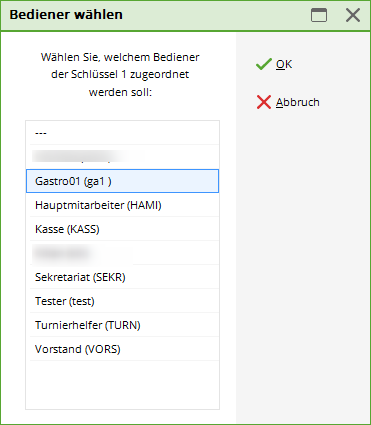Click the 'Wählen Sie, welchem Bediener' instruction text
The height and width of the screenshot is (425, 371).
point(120,57)
